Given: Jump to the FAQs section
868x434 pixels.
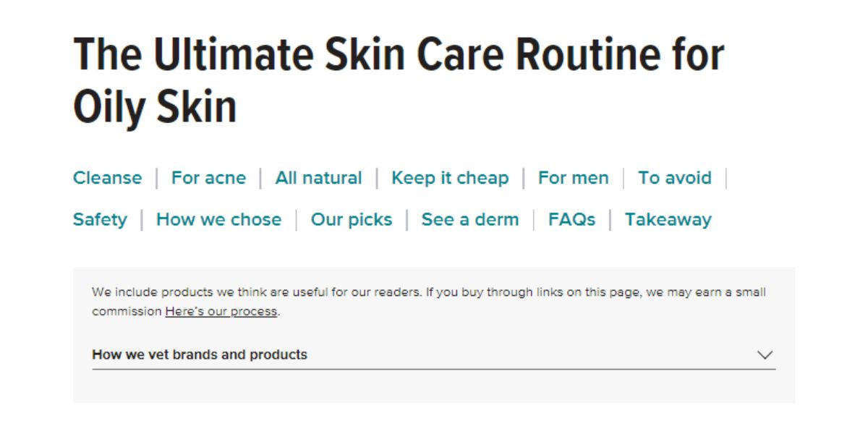Looking at the screenshot, I should coord(571,220).
